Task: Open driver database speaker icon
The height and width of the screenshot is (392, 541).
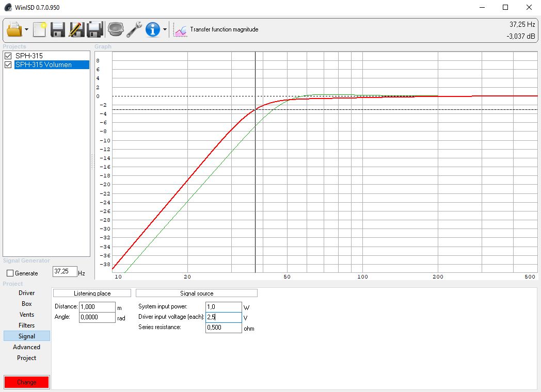Action: tap(116, 29)
